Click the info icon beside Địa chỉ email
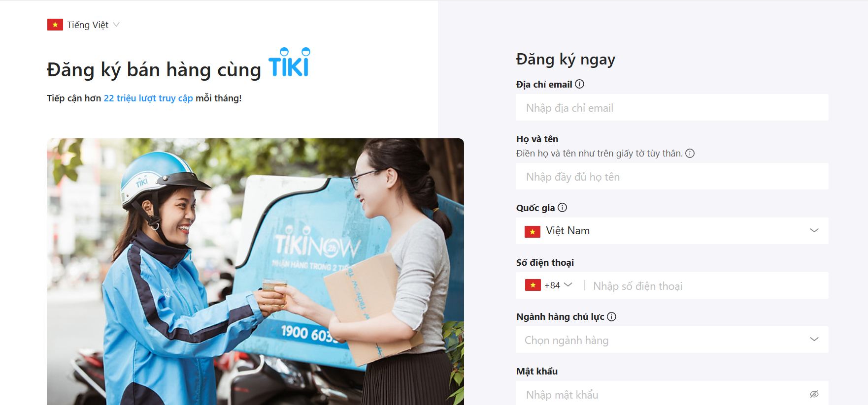The height and width of the screenshot is (405, 868). (579, 84)
